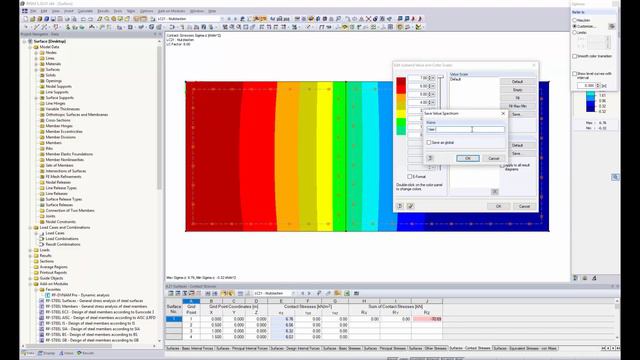Click the magnifier icon at the right window edge
This screenshot has width=640, height=360.
[x=615, y=177]
